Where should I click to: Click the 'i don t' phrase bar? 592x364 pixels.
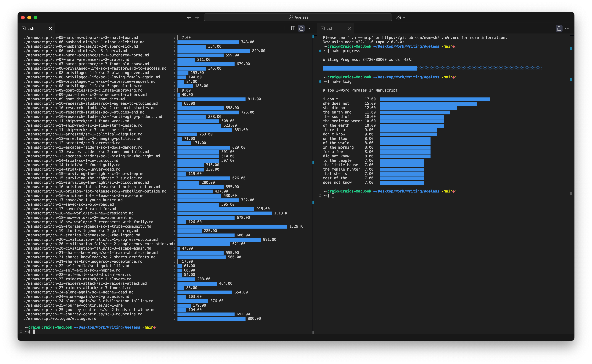[435, 99]
